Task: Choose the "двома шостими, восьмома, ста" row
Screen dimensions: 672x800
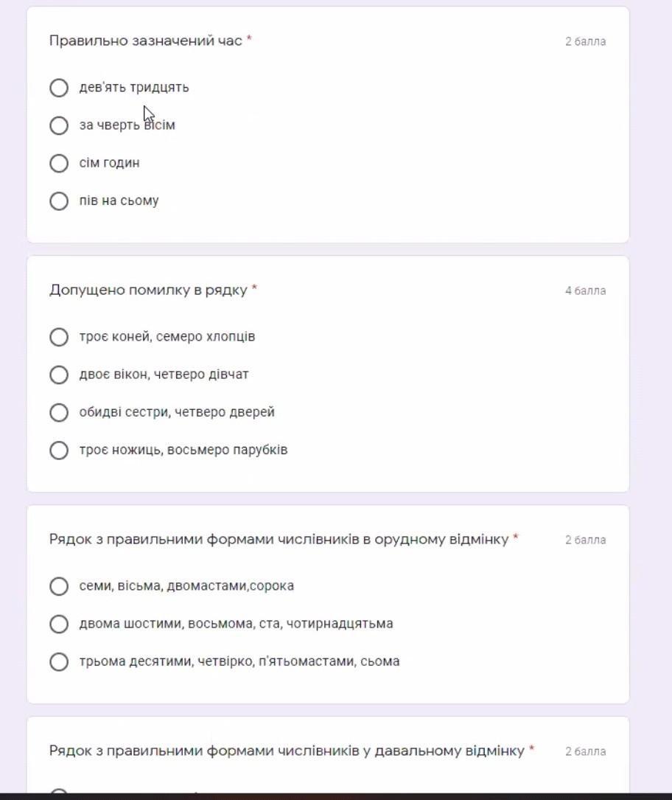Action: [59, 624]
